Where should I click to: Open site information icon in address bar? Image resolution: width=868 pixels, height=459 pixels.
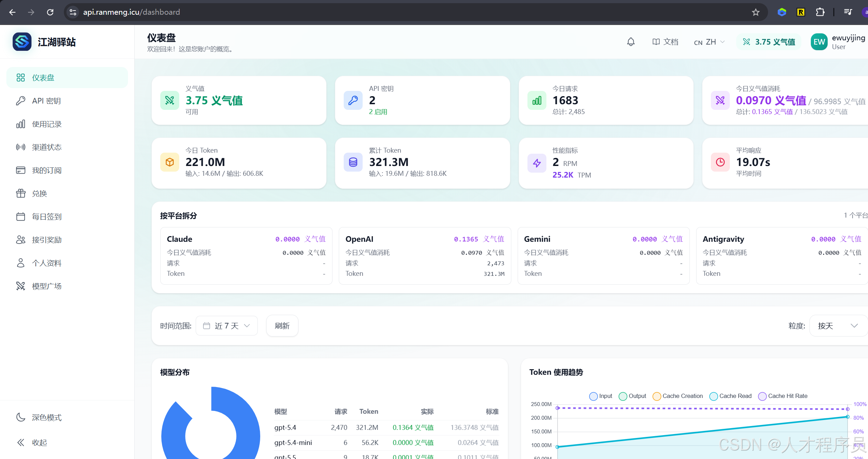(73, 12)
